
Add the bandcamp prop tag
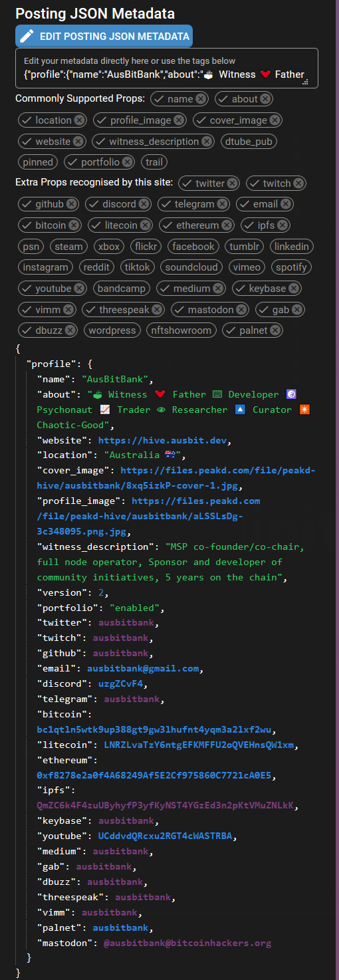pyautogui.click(x=122, y=289)
